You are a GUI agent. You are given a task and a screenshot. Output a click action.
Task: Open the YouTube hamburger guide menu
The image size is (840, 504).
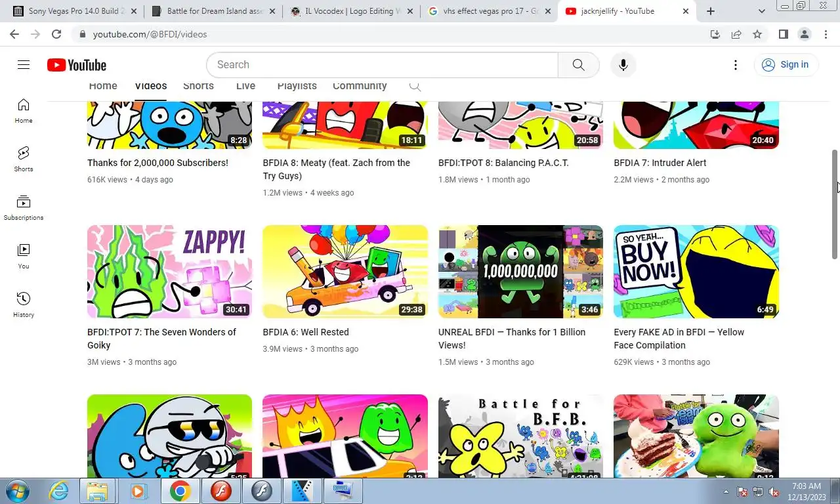coord(24,64)
